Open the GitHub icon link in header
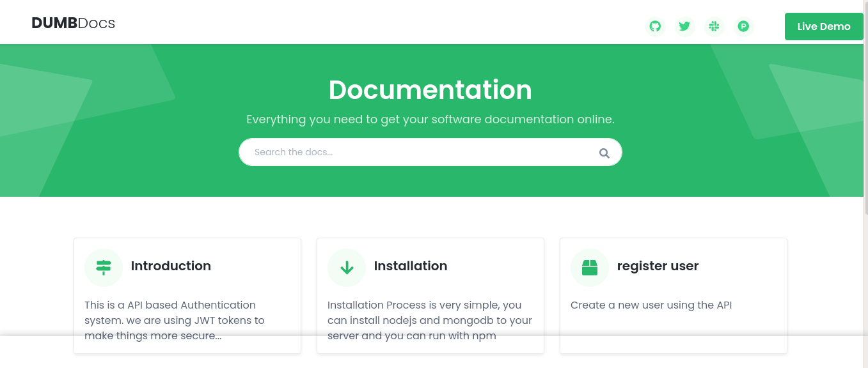This screenshot has width=868, height=368. click(655, 26)
